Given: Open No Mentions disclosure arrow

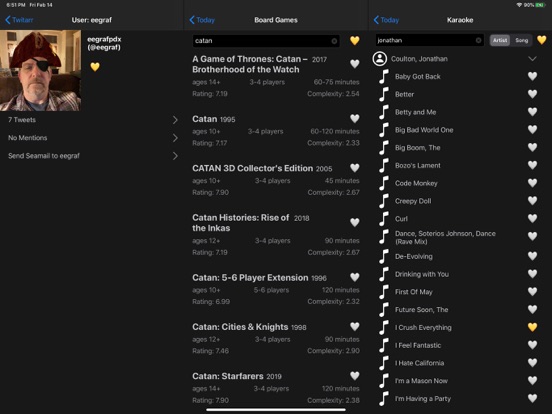Looking at the screenshot, I should click(x=175, y=138).
